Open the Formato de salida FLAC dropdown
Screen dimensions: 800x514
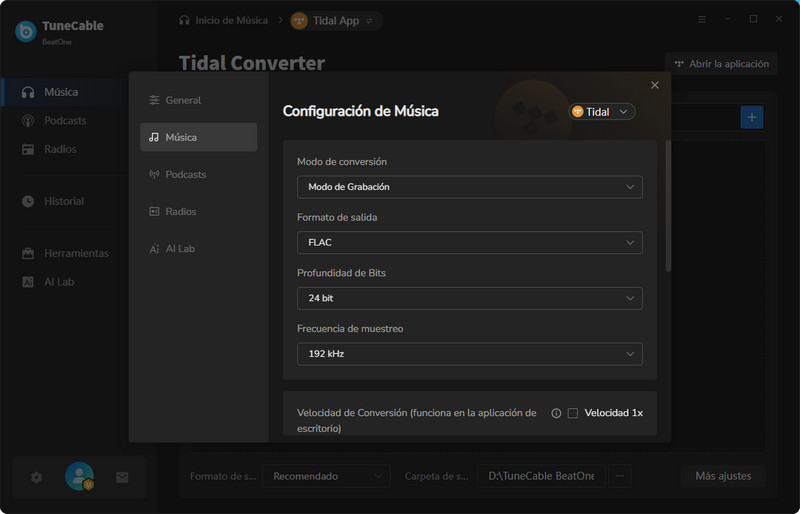[469, 242]
